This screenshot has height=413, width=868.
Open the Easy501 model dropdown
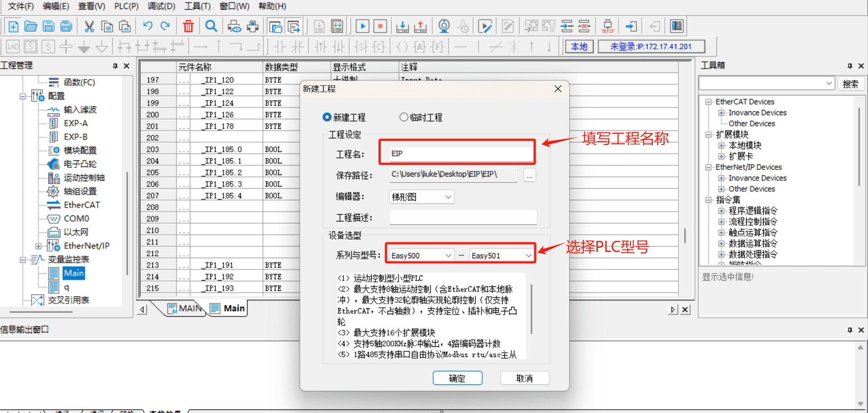[502, 256]
